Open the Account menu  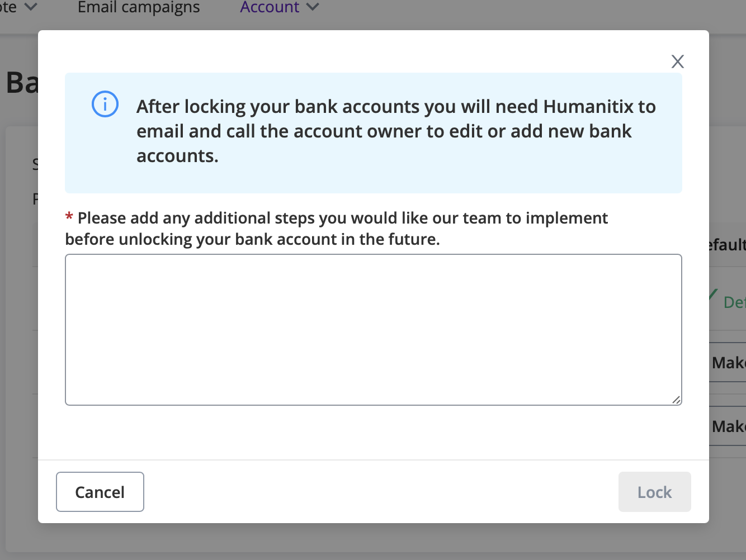click(x=270, y=7)
